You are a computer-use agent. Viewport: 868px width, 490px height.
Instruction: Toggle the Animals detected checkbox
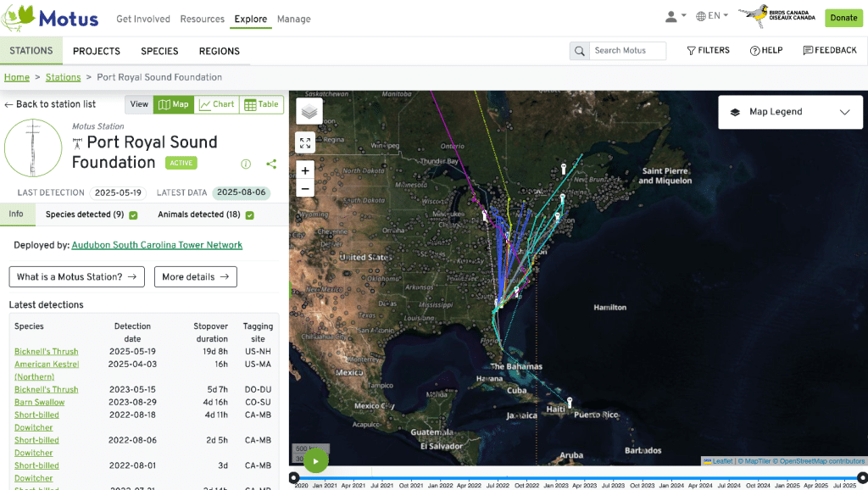click(249, 215)
